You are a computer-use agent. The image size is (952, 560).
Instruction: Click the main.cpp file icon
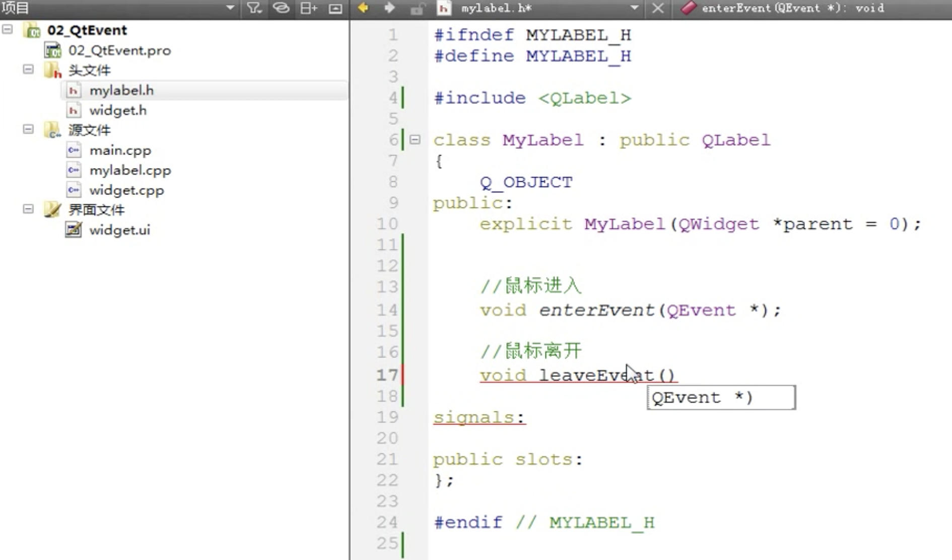pyautogui.click(x=74, y=150)
